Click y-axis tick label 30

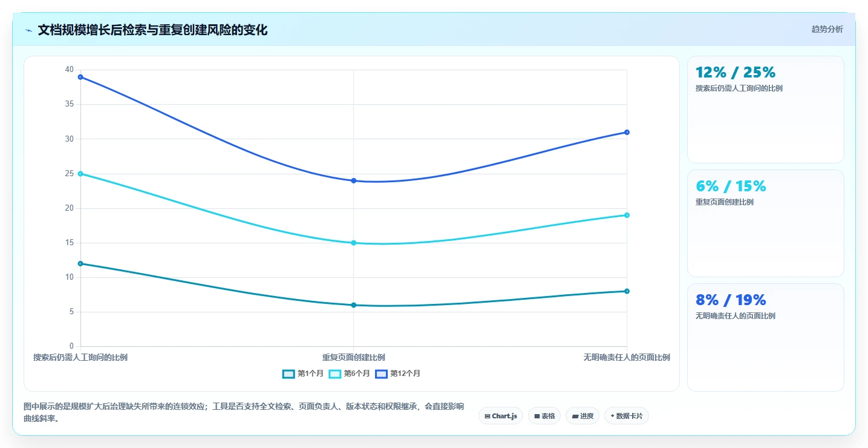pos(69,139)
